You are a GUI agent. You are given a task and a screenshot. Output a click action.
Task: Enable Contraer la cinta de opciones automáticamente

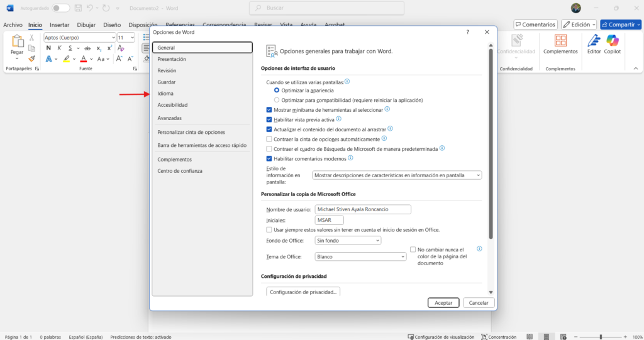point(269,139)
